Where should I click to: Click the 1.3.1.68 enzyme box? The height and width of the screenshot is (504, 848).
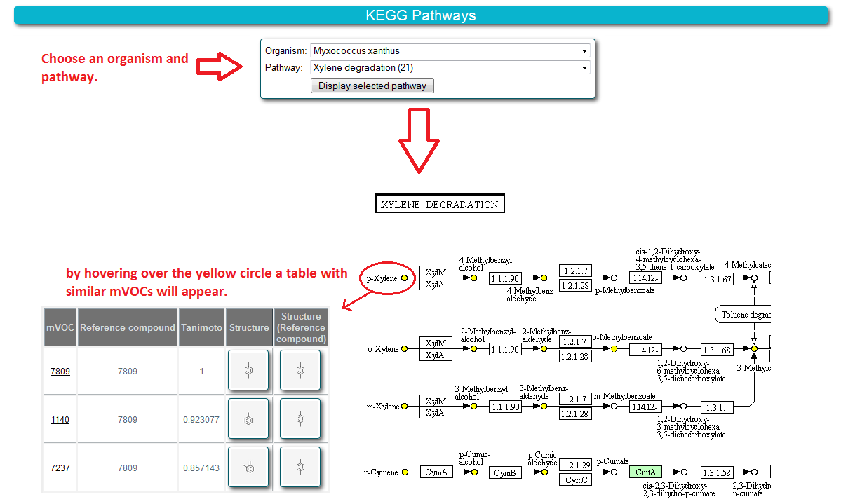point(717,349)
